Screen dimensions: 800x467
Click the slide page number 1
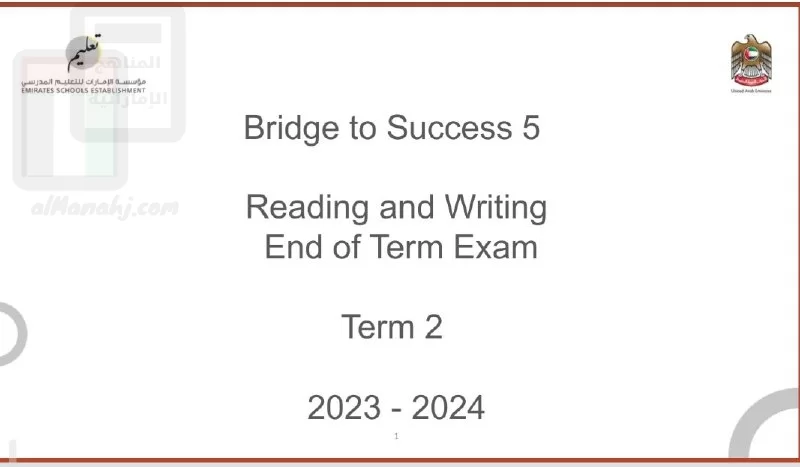[x=396, y=436]
